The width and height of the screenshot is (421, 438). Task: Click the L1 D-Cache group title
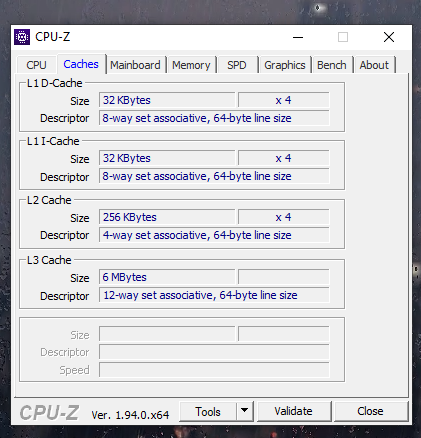click(x=55, y=83)
